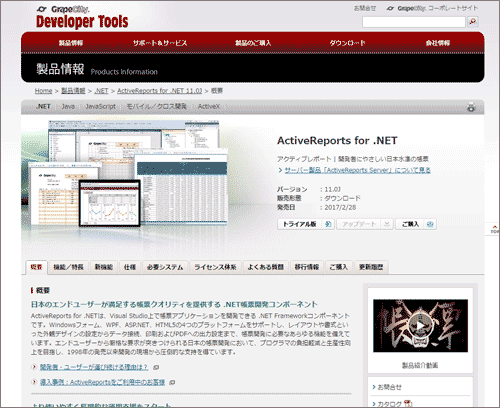Click the ActiveReports for .NET heading
500x408 pixels.
click(337, 140)
